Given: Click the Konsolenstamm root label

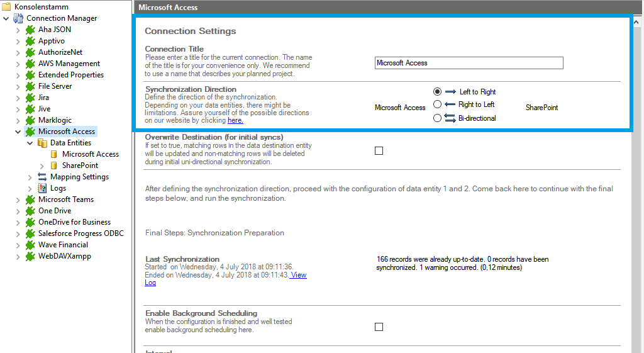Looking at the screenshot, I should (x=42, y=6).
